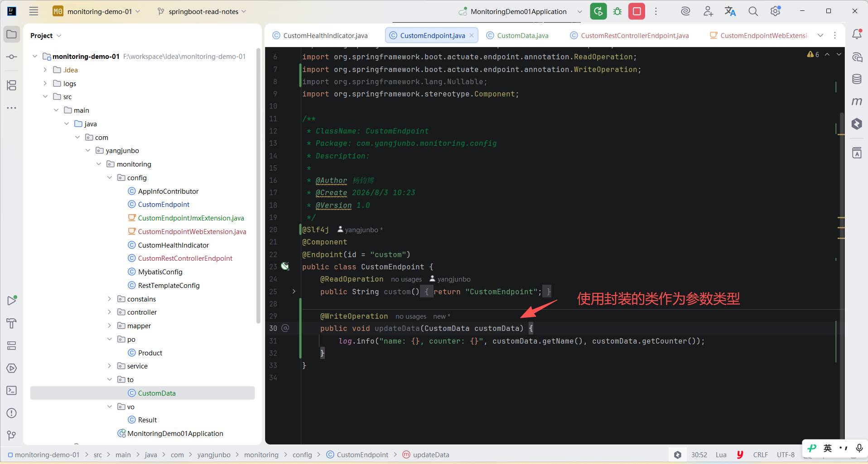
Task: Expand the controller package
Action: (110, 312)
